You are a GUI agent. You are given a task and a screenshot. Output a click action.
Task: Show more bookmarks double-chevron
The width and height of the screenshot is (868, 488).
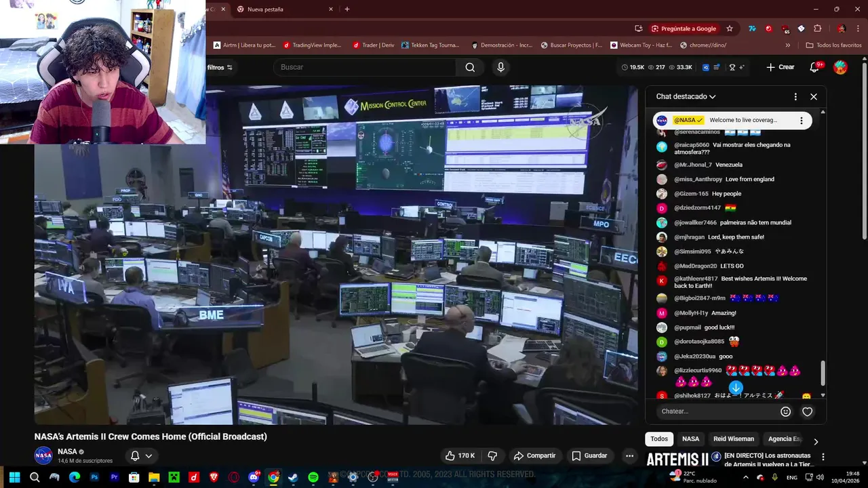point(787,45)
